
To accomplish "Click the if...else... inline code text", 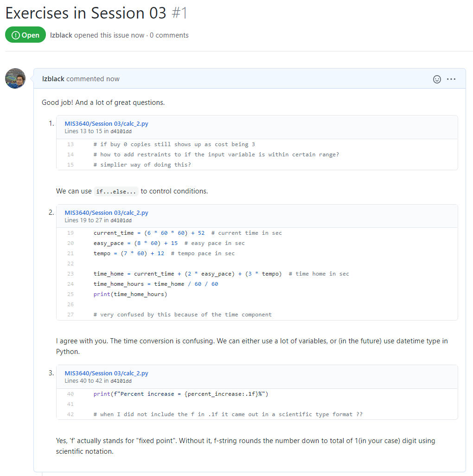I will pyautogui.click(x=116, y=191).
